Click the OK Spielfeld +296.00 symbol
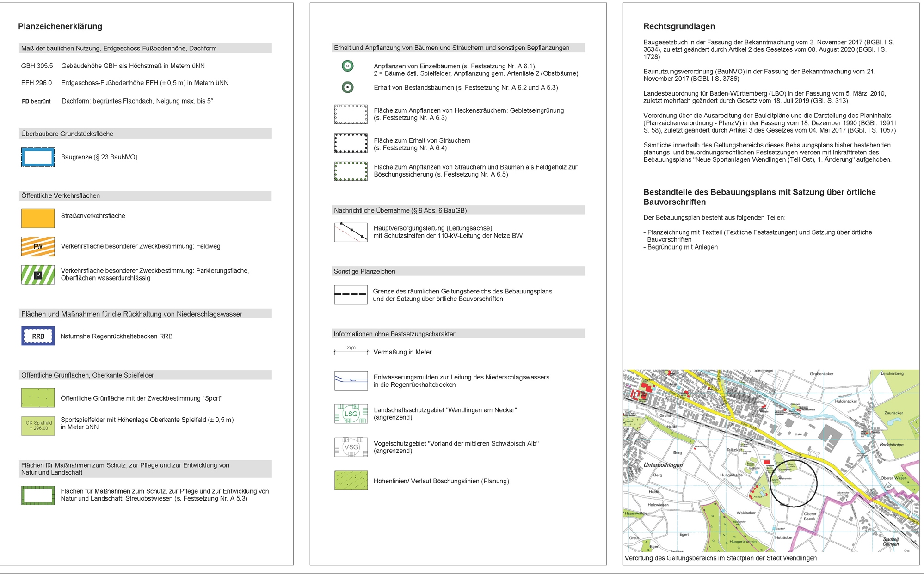 pos(38,426)
